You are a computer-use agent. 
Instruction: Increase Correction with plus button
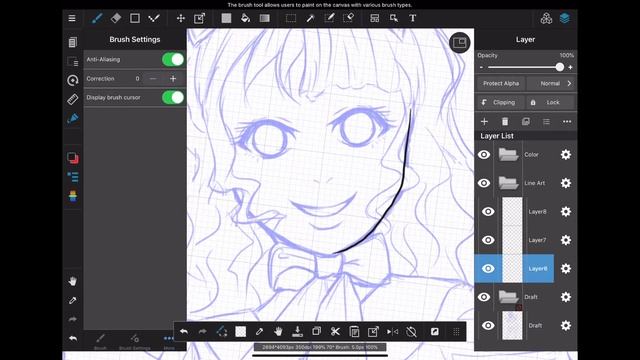(x=173, y=79)
